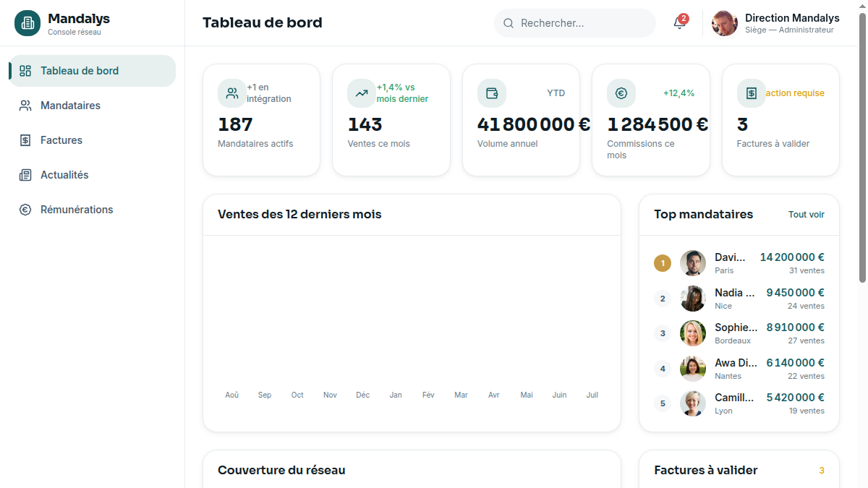Viewport: 868px width, 488px height.
Task: Click the rank 5 badge
Action: 663,403
